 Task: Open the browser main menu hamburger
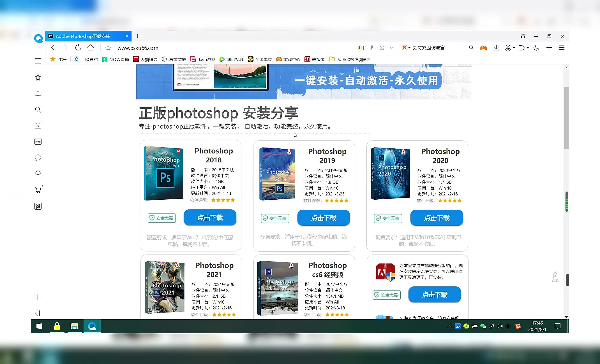point(562,48)
